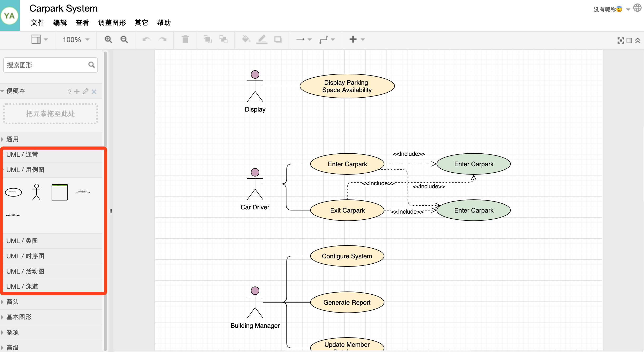Click the undo arrow button
The height and width of the screenshot is (352, 644).
(x=146, y=39)
